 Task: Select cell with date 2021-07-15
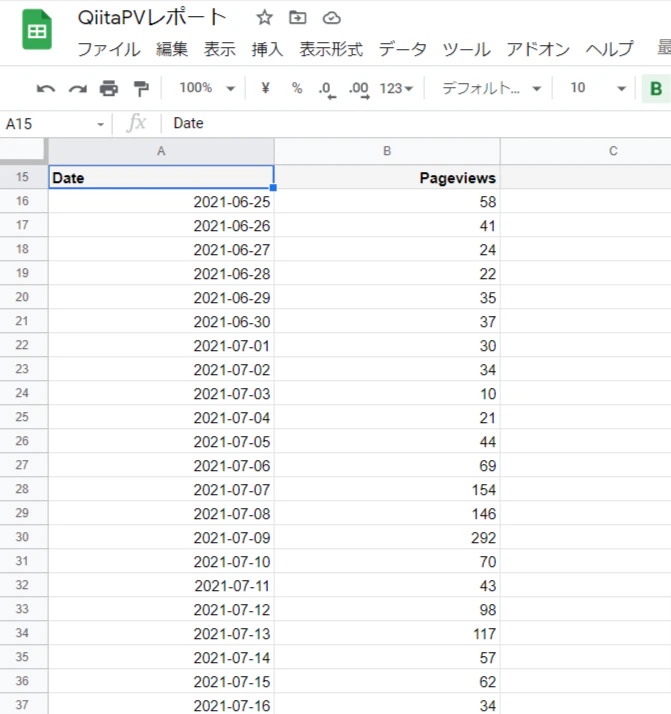(161, 681)
